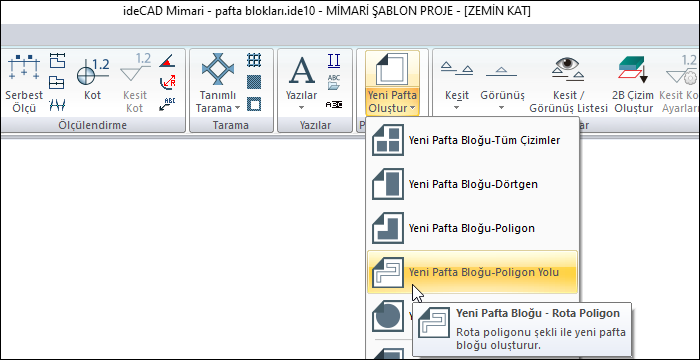Click the red angle dimension icon

click(x=167, y=60)
